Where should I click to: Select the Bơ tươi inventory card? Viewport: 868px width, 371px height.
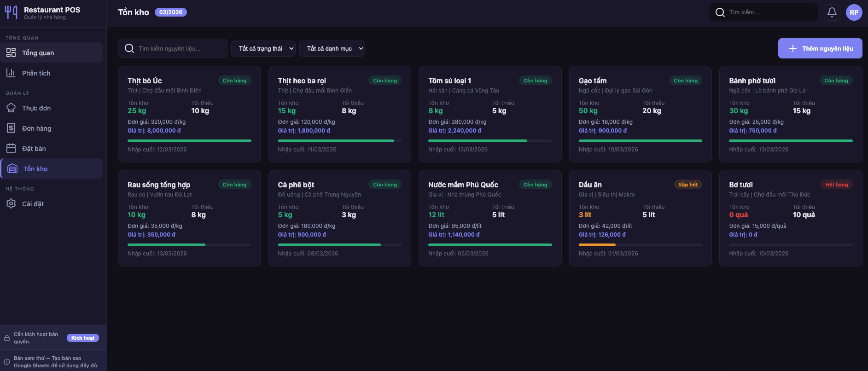(x=790, y=218)
